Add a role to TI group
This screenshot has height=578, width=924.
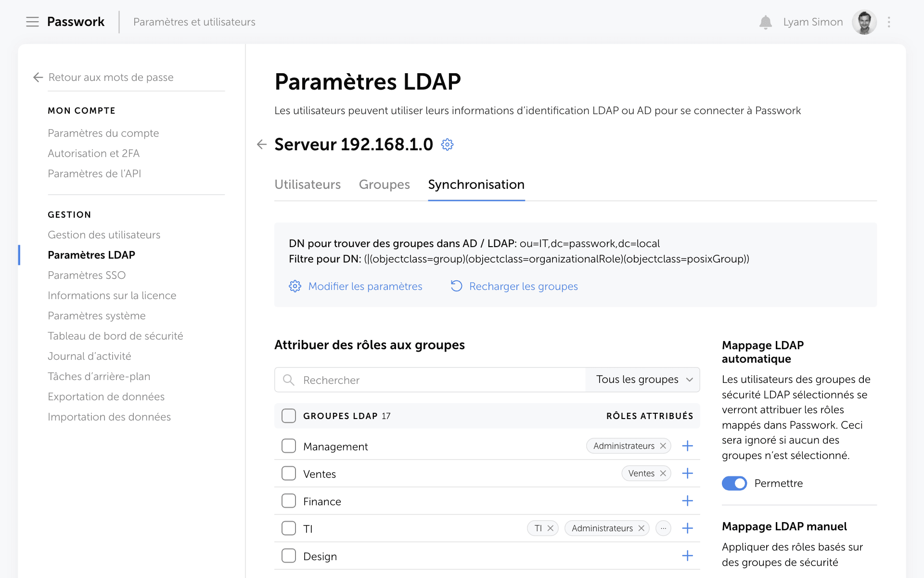(687, 528)
